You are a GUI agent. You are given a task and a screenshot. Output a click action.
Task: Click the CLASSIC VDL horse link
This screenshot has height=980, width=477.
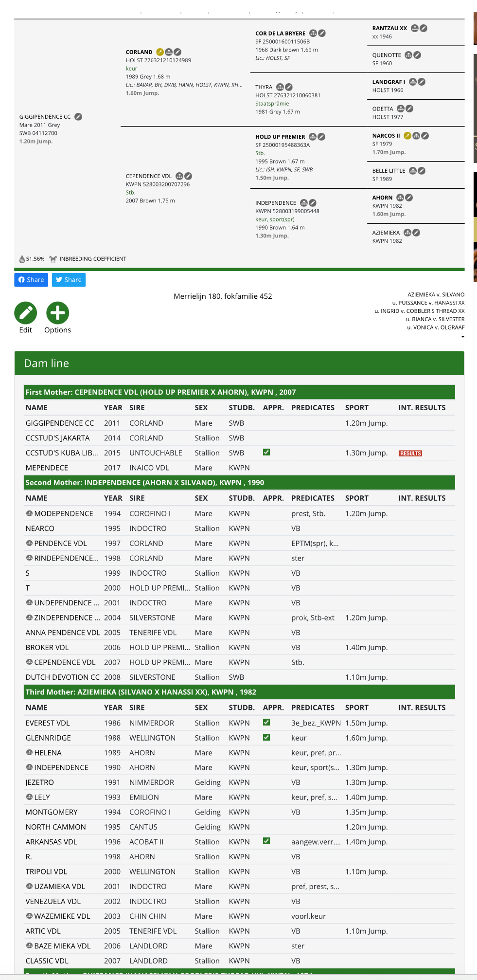point(47,961)
